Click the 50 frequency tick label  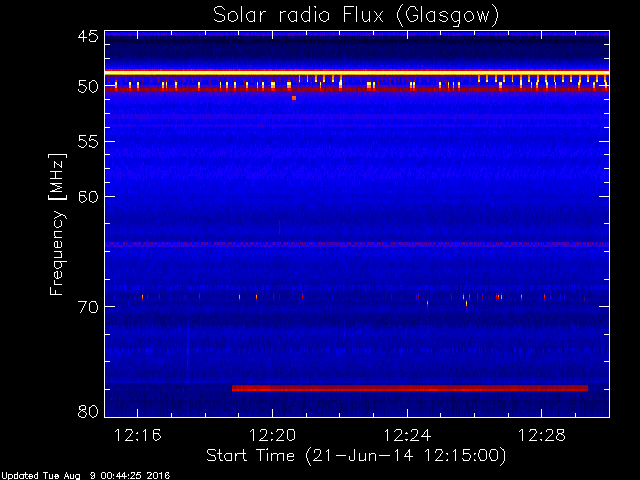coord(88,87)
